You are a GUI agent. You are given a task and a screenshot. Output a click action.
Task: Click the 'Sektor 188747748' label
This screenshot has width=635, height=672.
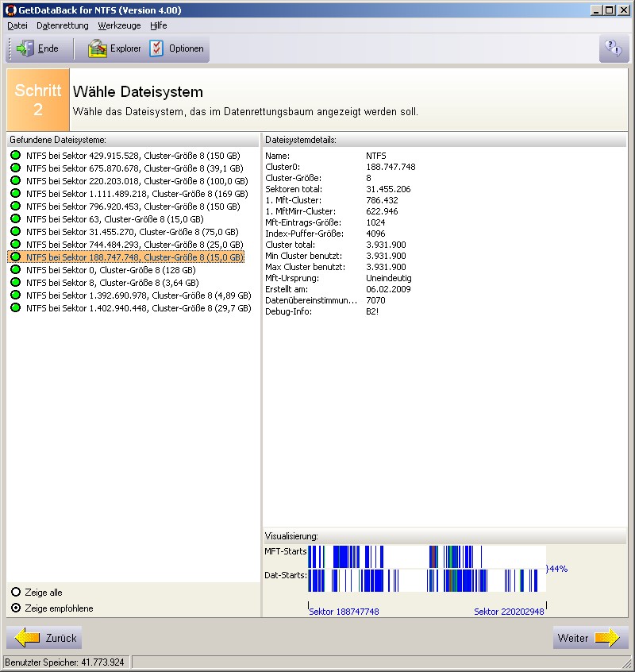344,612
